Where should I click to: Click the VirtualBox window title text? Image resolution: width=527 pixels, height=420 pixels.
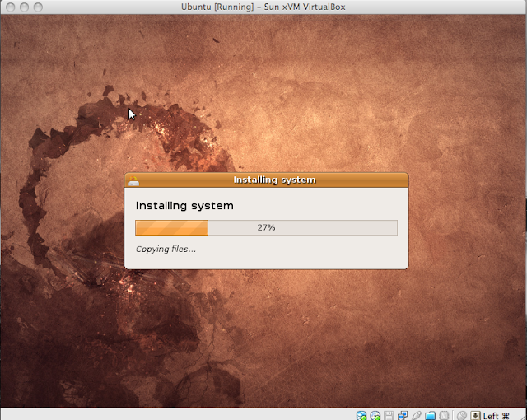(263, 7)
